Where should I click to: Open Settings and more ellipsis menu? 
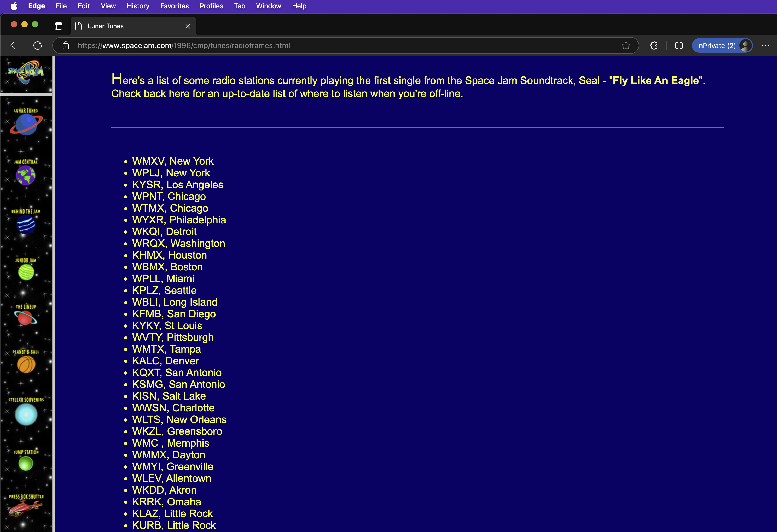765,45
